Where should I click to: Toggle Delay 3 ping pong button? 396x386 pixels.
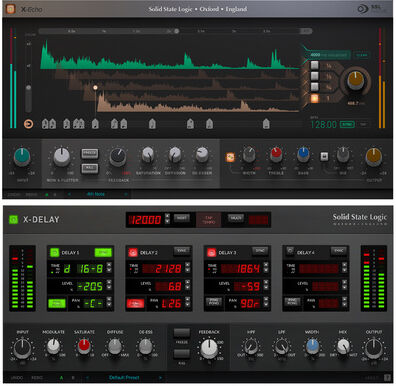(x=214, y=302)
